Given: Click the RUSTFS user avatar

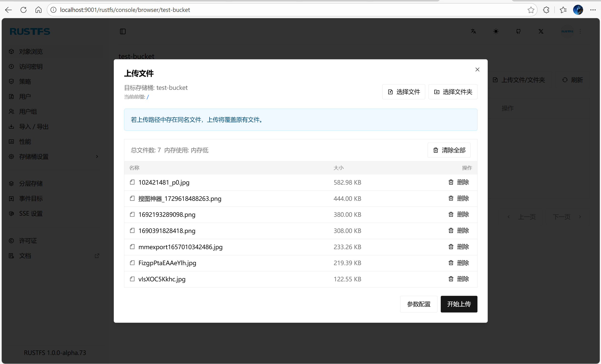Looking at the screenshot, I should [567, 31].
